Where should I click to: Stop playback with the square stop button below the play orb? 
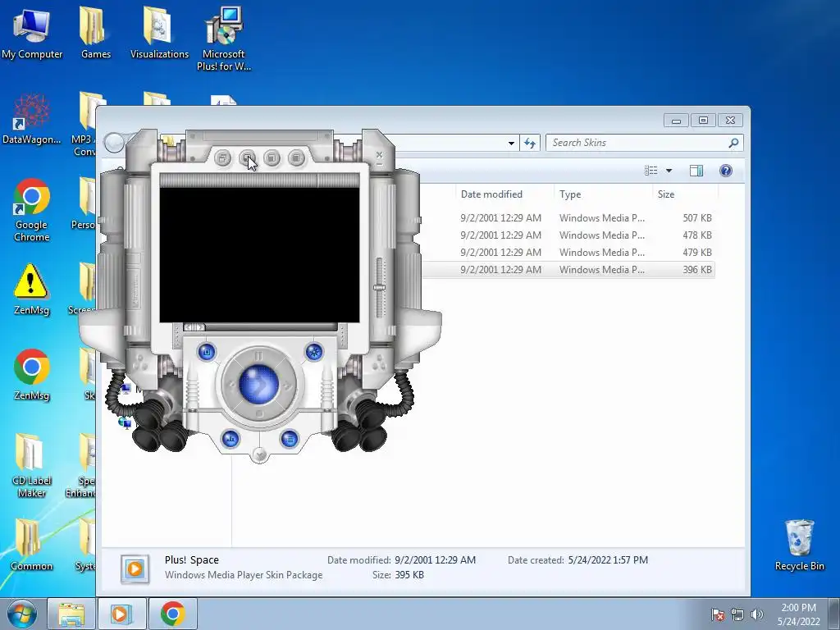tap(258, 414)
